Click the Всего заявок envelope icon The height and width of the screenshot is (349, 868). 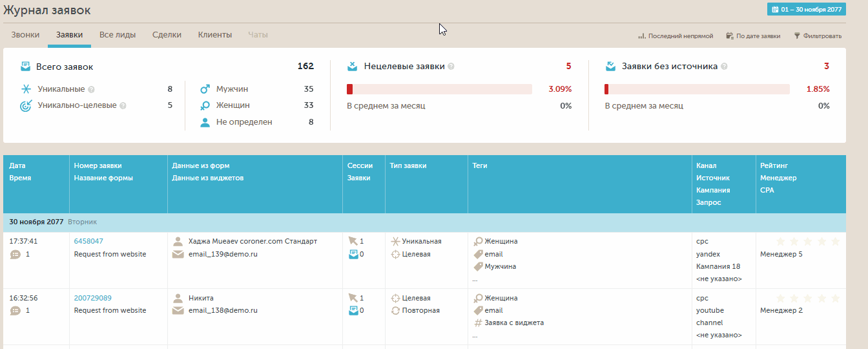point(26,66)
